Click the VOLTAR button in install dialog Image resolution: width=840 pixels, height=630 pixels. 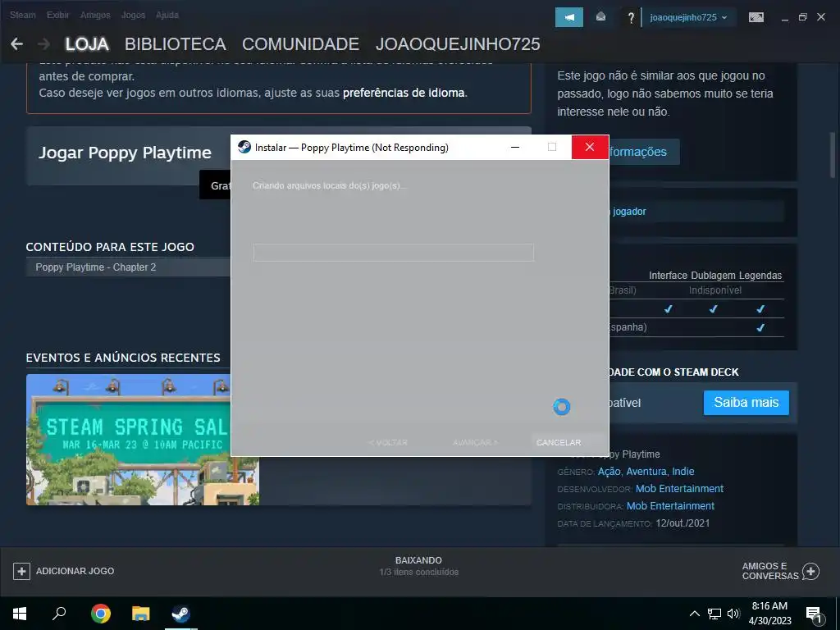pyautogui.click(x=388, y=442)
